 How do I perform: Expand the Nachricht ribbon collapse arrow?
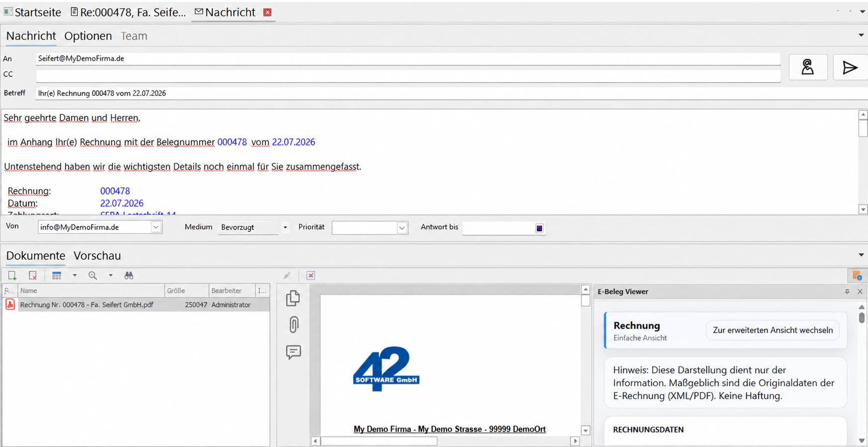coord(861,35)
